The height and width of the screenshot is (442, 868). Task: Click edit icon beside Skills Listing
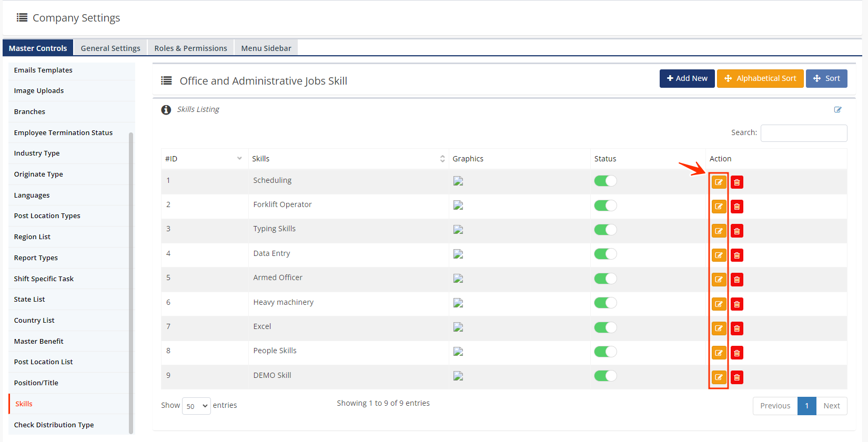(x=837, y=109)
